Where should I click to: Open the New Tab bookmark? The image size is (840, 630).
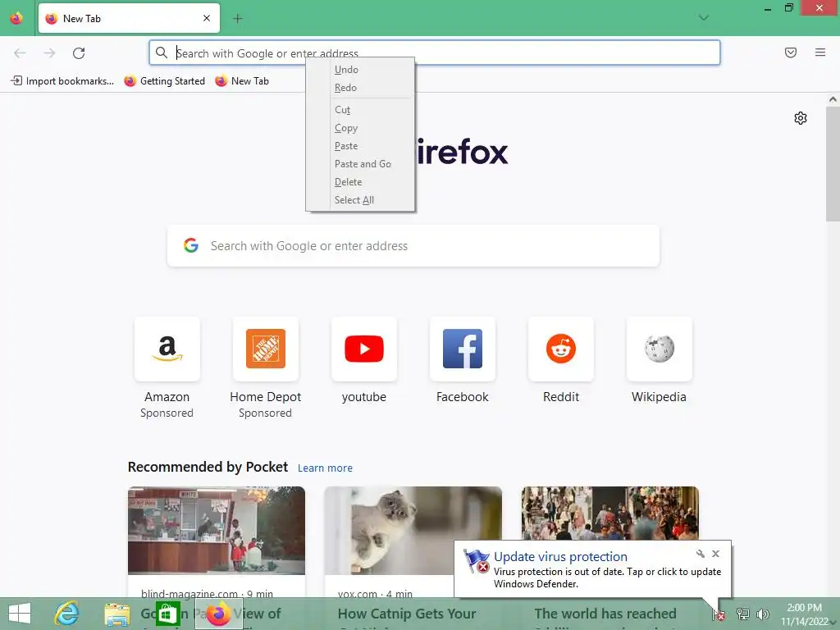tap(242, 81)
